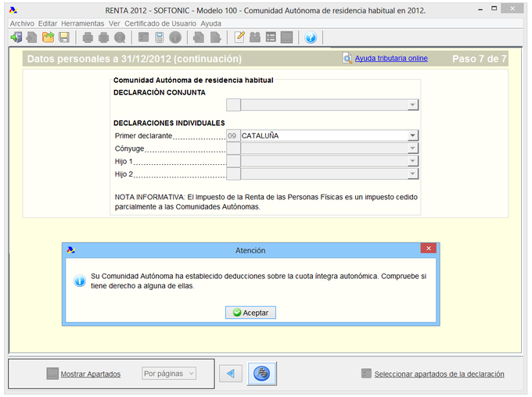The width and height of the screenshot is (532, 397).
Task: Click the second printer icon in toolbar
Action: (x=104, y=37)
